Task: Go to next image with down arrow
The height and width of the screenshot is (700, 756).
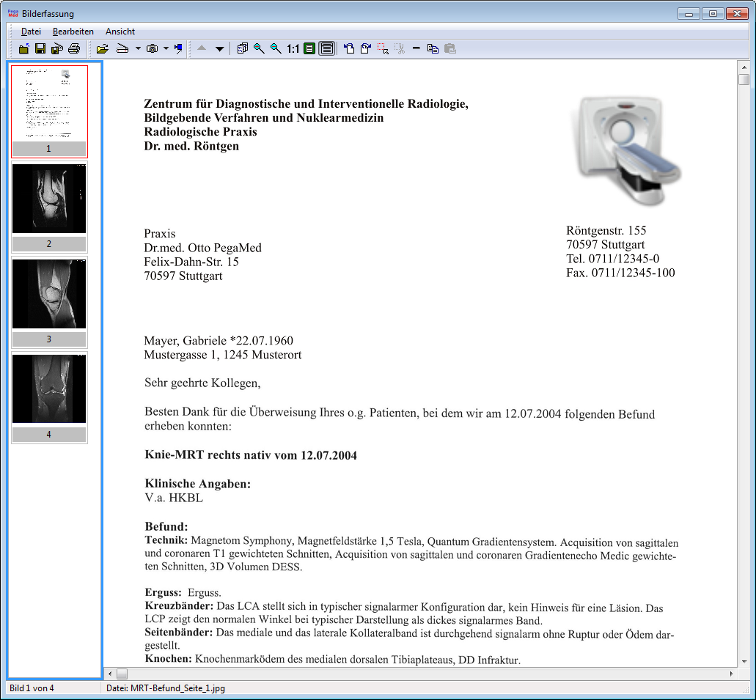Action: click(219, 49)
